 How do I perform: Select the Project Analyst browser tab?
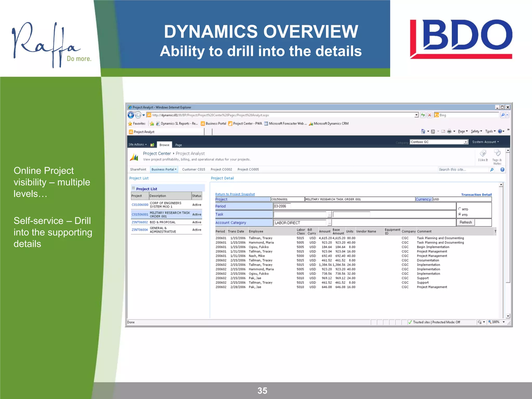pos(166,132)
